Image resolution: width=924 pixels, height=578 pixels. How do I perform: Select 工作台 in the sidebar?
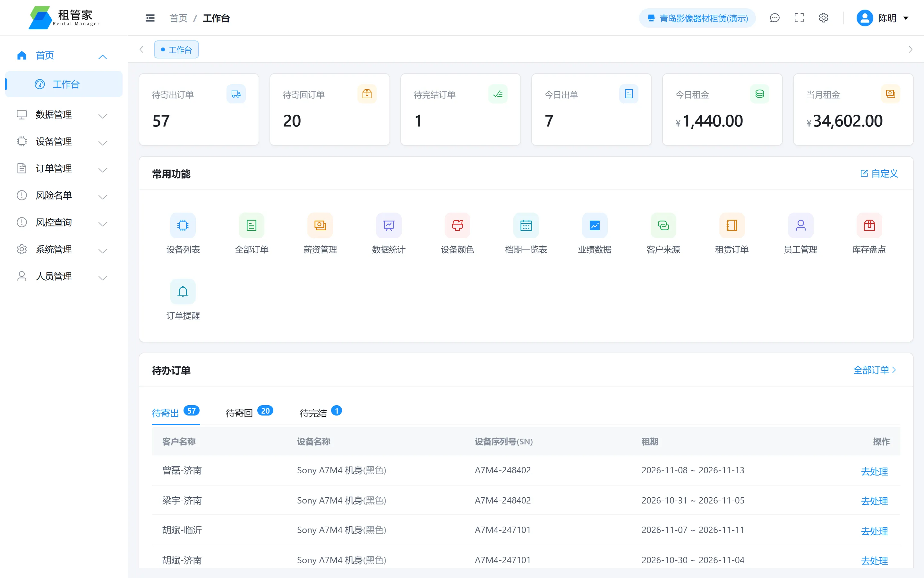tap(64, 84)
